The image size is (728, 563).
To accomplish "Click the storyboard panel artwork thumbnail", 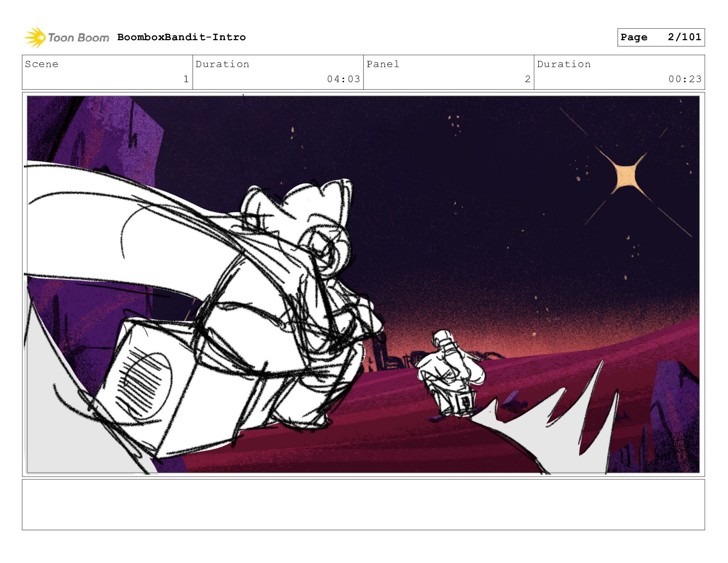I will (363, 284).
